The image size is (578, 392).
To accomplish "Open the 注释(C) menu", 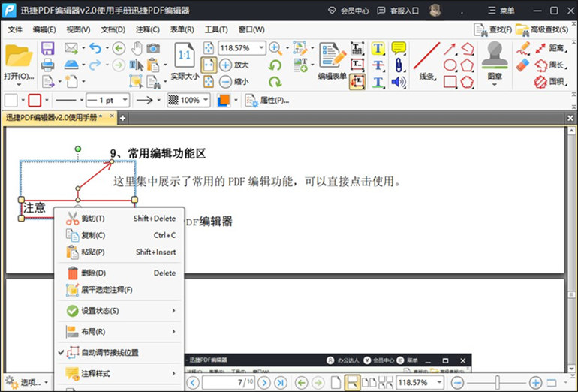I will 147,29.
